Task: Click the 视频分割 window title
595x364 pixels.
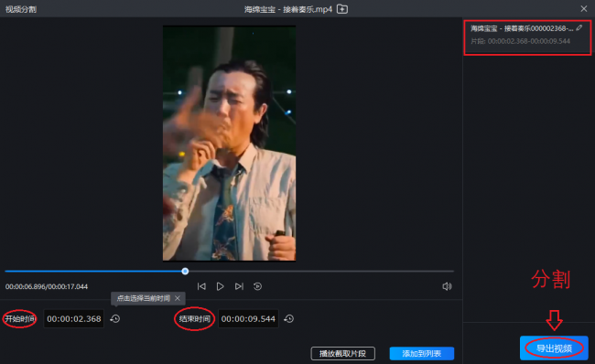Action: pyautogui.click(x=21, y=9)
